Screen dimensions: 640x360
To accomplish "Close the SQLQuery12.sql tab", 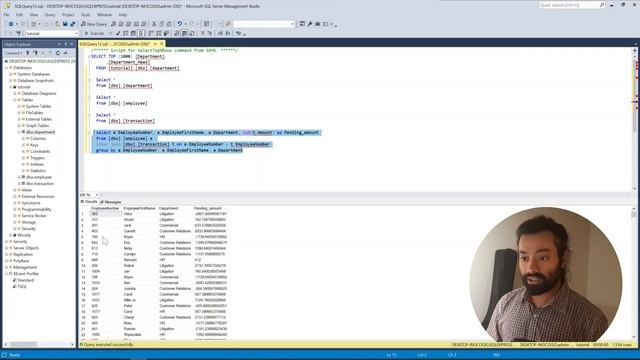I will click(162, 44).
